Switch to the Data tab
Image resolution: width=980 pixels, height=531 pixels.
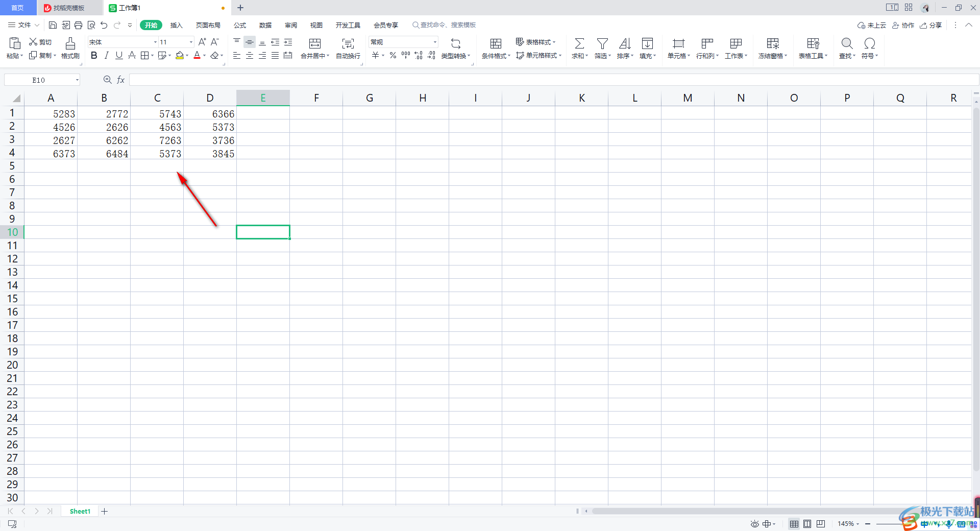click(x=265, y=25)
